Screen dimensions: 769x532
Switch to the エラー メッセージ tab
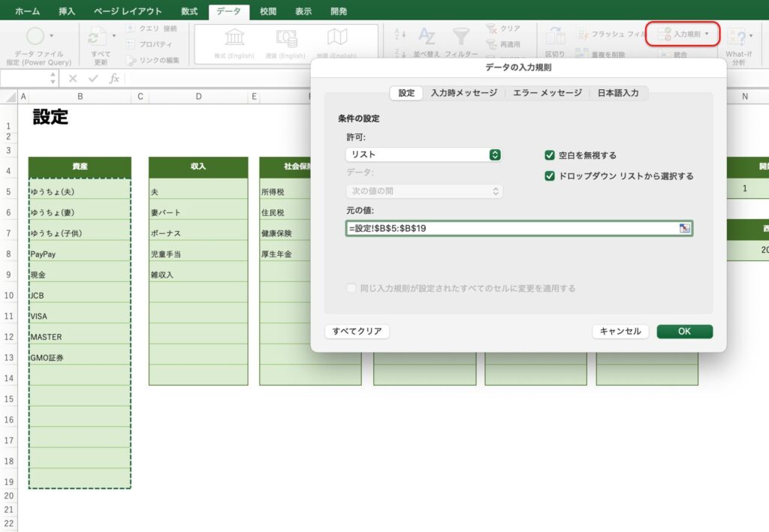(547, 93)
